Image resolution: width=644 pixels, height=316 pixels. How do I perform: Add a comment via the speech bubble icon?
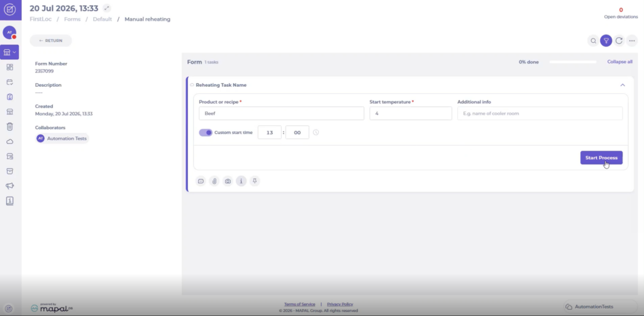tap(201, 181)
